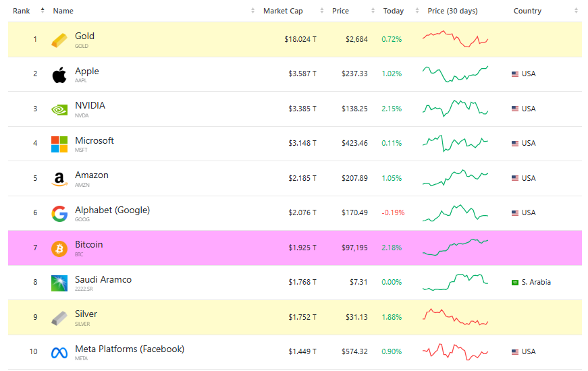588x371 pixels.
Task: Click Gold's 30-day price chart
Action: (455, 39)
